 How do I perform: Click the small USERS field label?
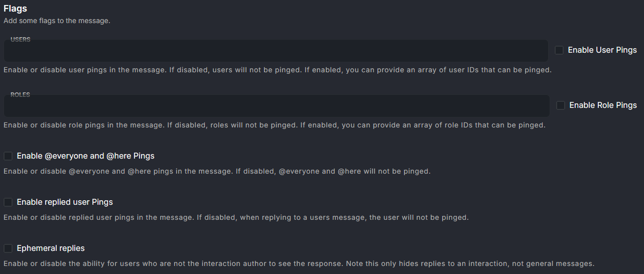[x=21, y=40]
